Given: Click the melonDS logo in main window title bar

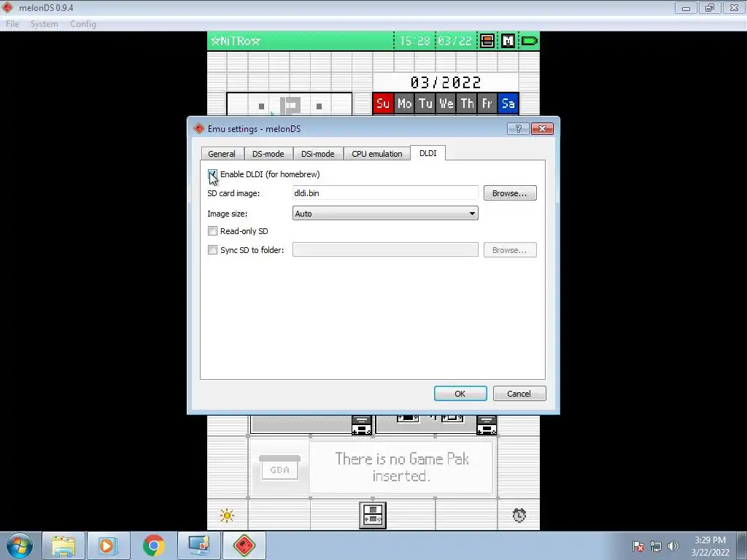Looking at the screenshot, I should (7, 7).
